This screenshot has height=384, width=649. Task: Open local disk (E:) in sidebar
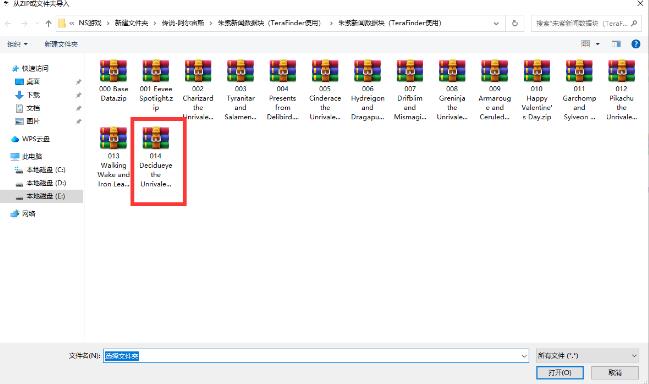(x=40, y=196)
